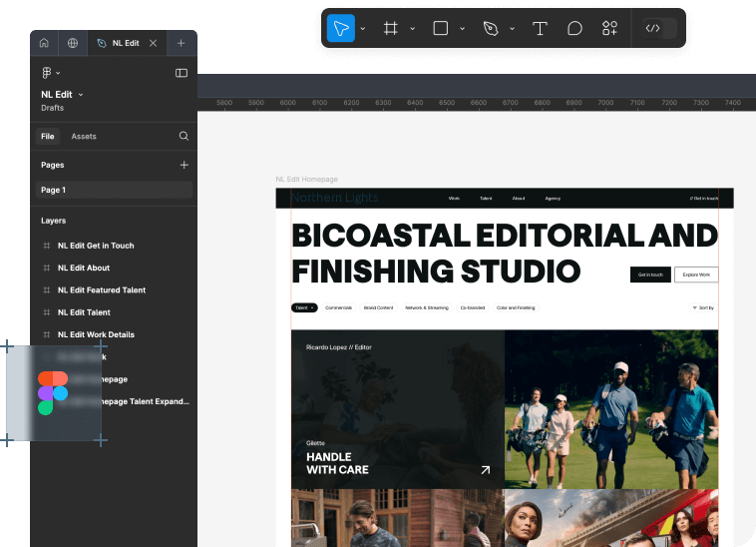Select the Move tool in the toolbar

340,28
